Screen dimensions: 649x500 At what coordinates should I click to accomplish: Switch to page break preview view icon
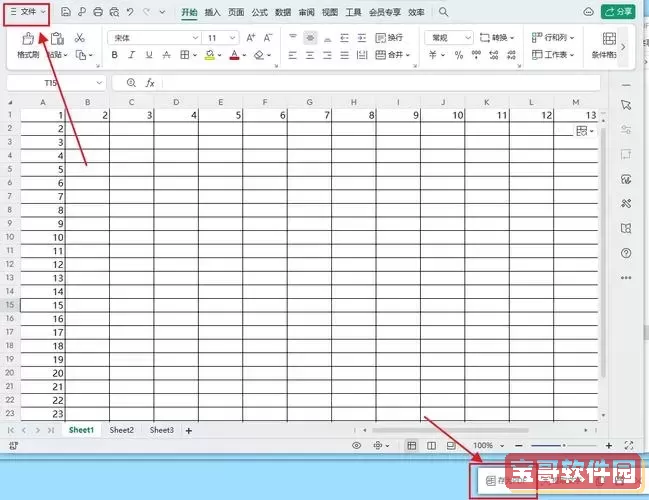pyautogui.click(x=451, y=445)
